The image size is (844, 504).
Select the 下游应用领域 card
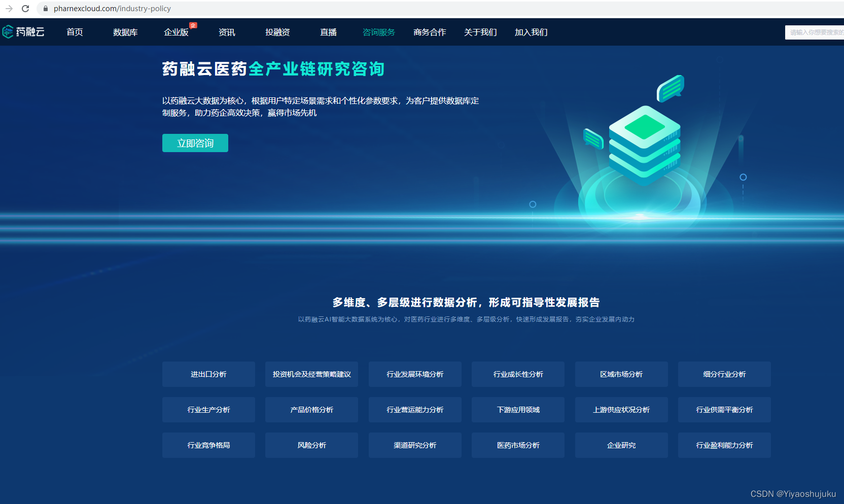(x=518, y=410)
